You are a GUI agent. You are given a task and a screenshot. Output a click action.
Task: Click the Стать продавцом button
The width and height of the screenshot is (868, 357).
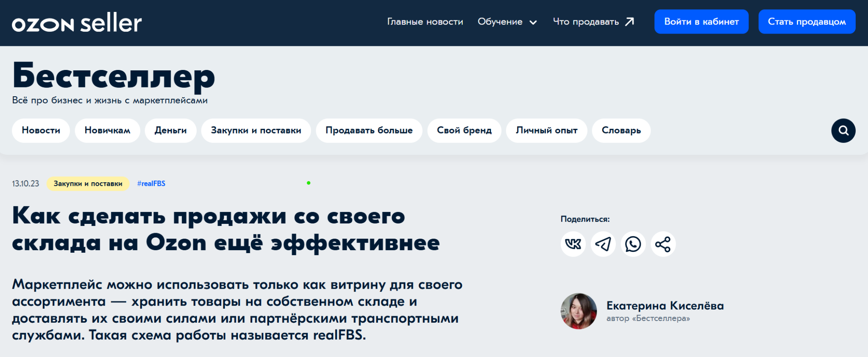click(807, 22)
